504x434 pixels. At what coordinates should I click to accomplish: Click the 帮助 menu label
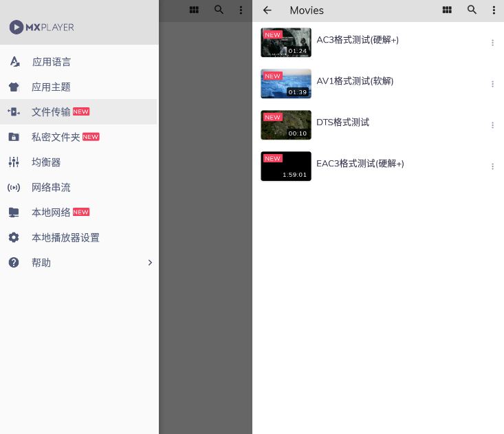[41, 263]
